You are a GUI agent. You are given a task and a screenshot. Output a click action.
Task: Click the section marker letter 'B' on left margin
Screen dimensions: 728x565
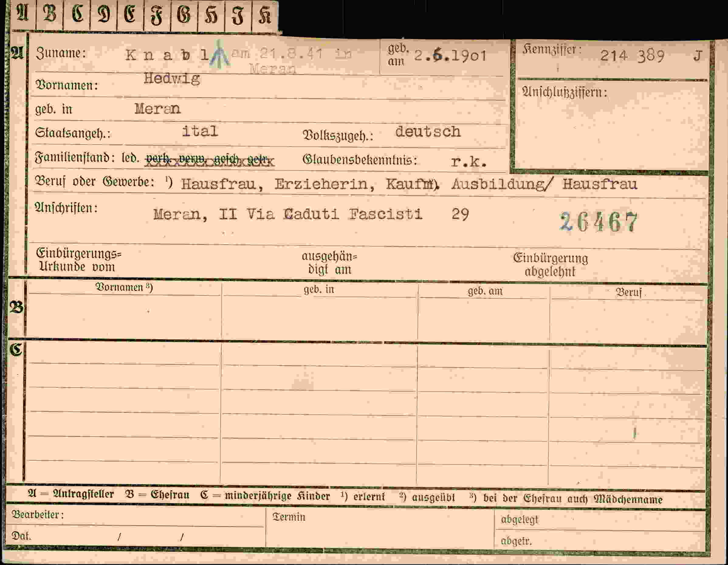pyautogui.click(x=16, y=307)
